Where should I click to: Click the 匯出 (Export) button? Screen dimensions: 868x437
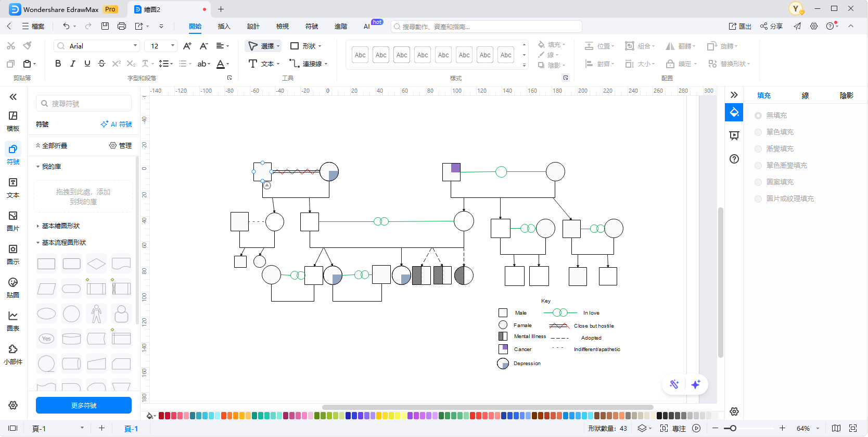[x=740, y=26]
